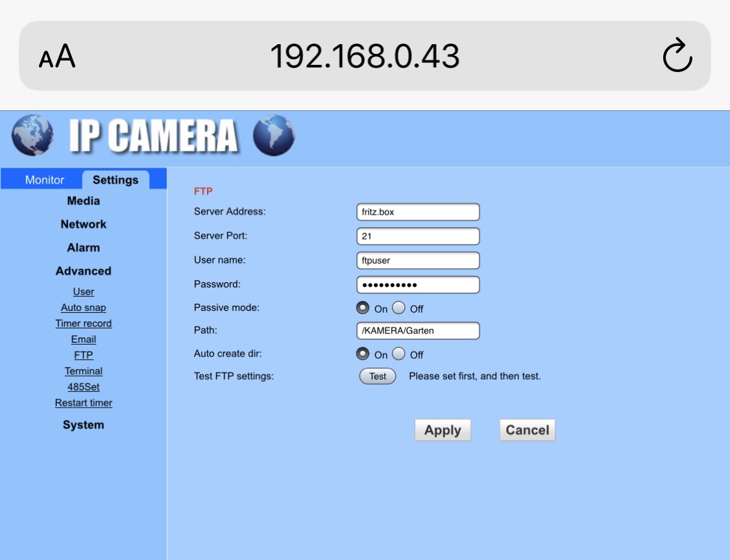
Task: Switch to the Monitor tab
Action: [45, 180]
